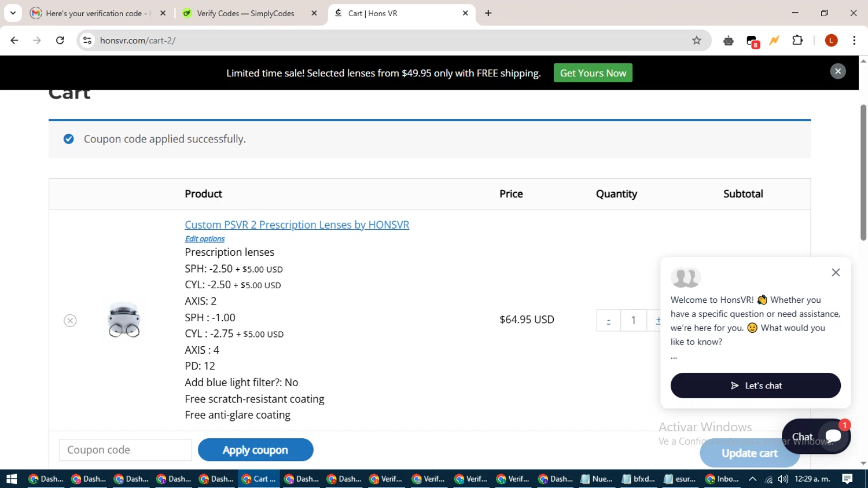Viewport: 868px width, 488px height.
Task: Click the Update cart button
Action: click(x=749, y=453)
